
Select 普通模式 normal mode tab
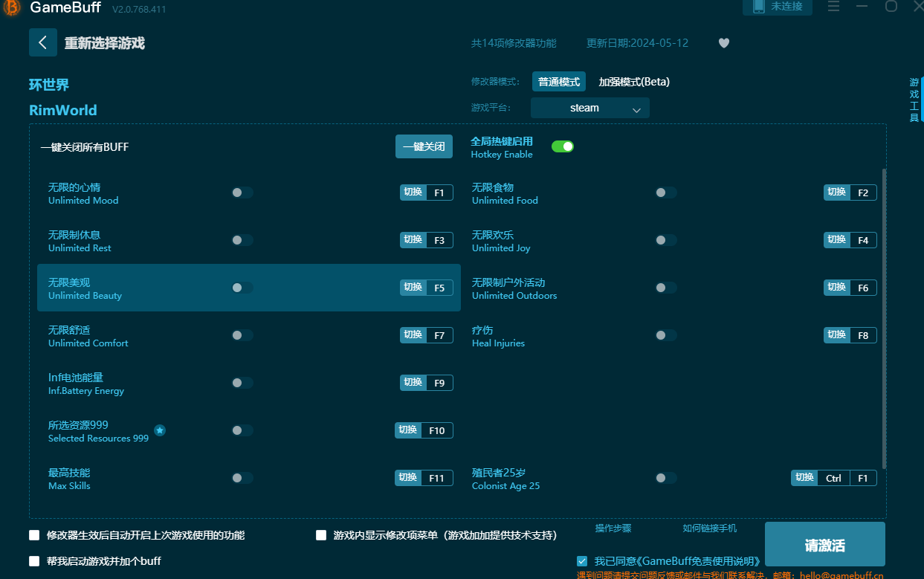559,82
